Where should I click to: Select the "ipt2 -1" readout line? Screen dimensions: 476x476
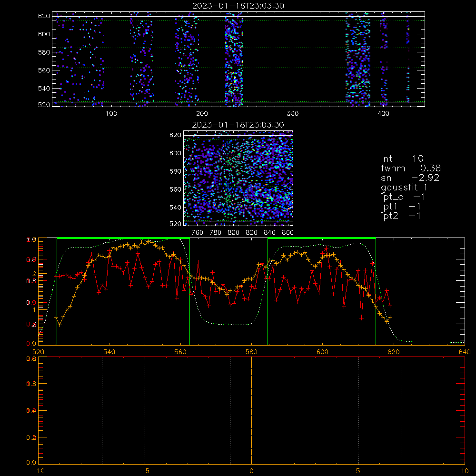(x=401, y=216)
